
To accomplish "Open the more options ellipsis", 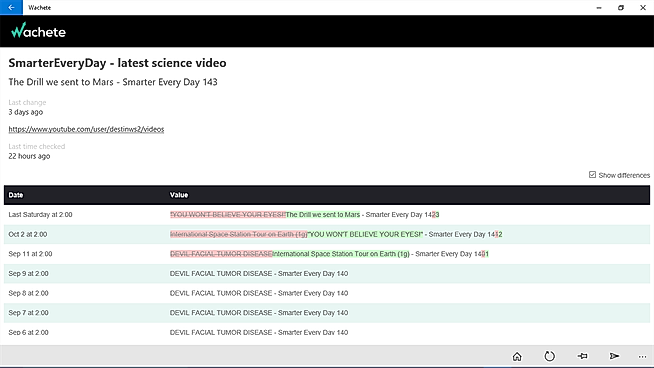I will click(x=642, y=356).
